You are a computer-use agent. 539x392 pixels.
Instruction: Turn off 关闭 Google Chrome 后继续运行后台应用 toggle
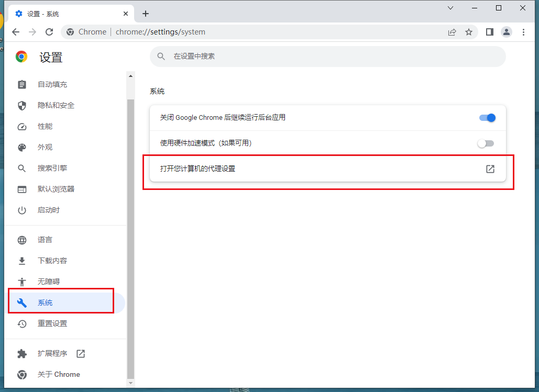coord(487,118)
